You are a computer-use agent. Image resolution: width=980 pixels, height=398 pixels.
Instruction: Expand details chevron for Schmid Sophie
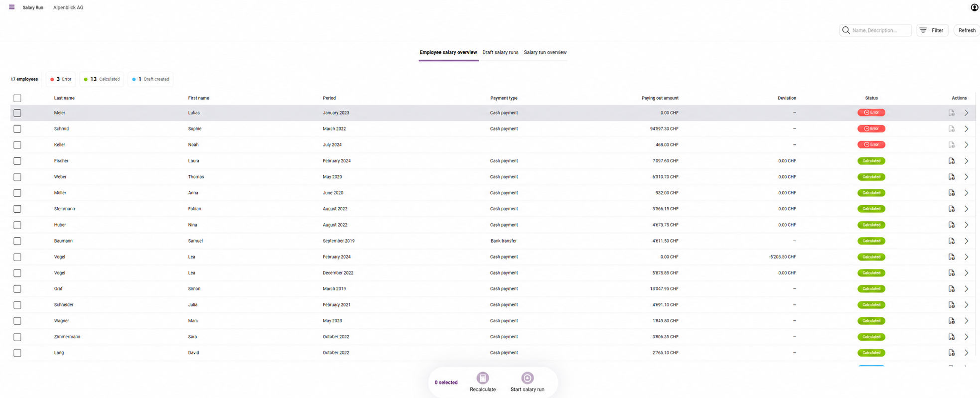[x=966, y=129]
